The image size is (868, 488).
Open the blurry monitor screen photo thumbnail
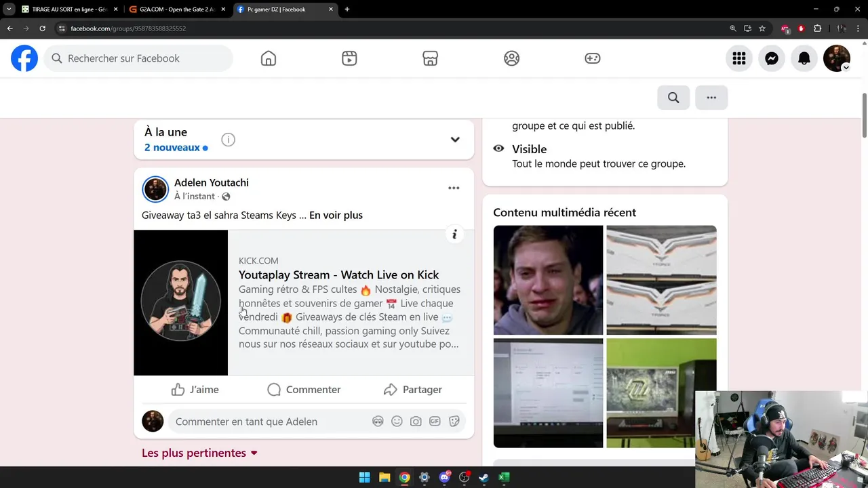(548, 393)
